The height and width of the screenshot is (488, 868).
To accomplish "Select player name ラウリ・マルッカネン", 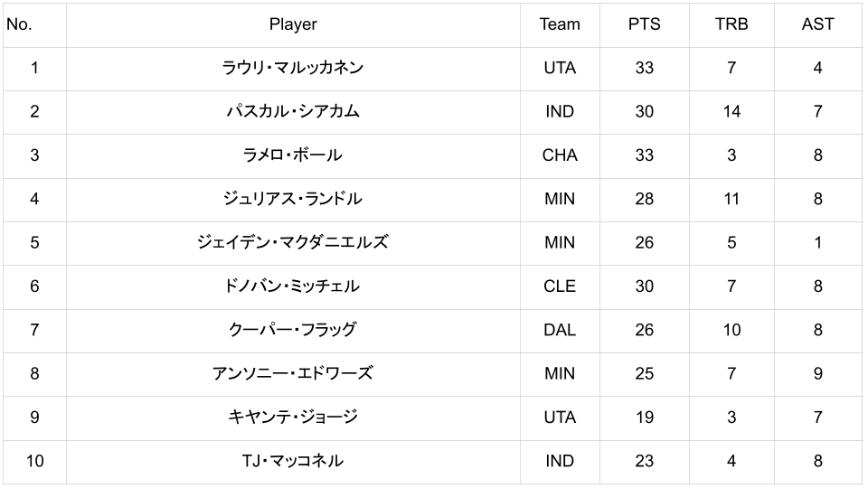I will (293, 68).
